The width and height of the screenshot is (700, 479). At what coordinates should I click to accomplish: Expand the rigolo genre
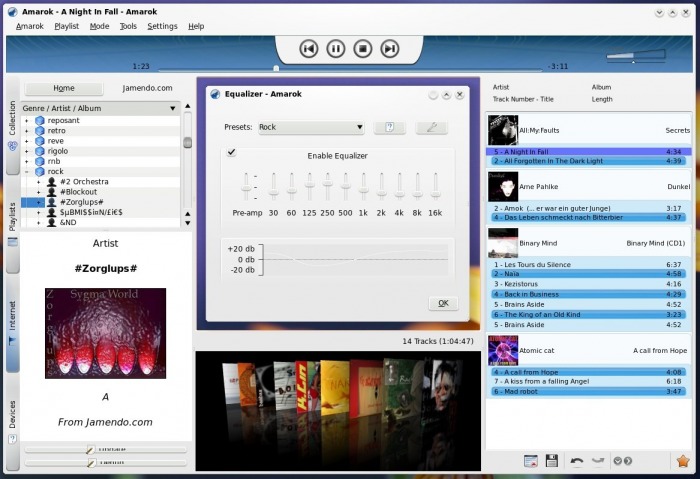pyautogui.click(x=27, y=151)
